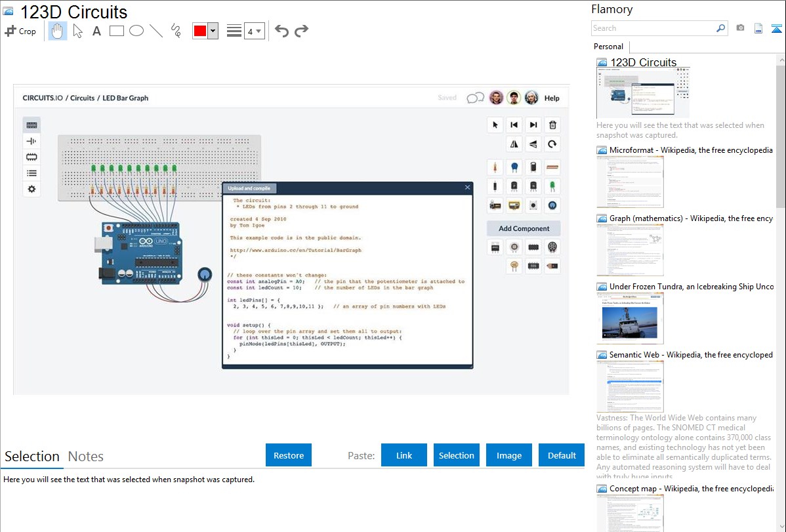Click the line thickness icon
This screenshot has width=786, height=532.
pos(234,31)
